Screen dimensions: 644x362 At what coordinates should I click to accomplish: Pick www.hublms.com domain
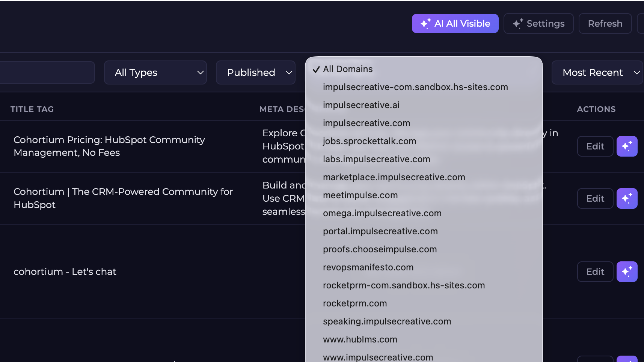[424, 339]
